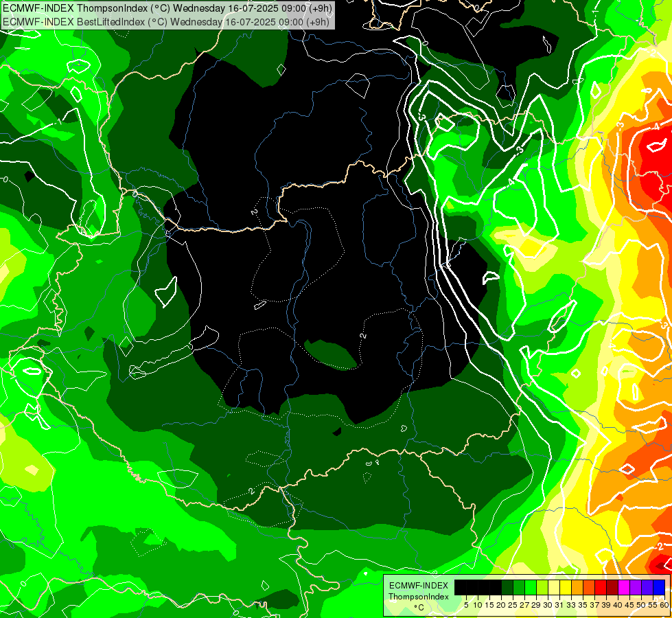This screenshot has width=672, height=618.
Task: Click the orange-red 35–37 legend swatch
Action: 589,587
